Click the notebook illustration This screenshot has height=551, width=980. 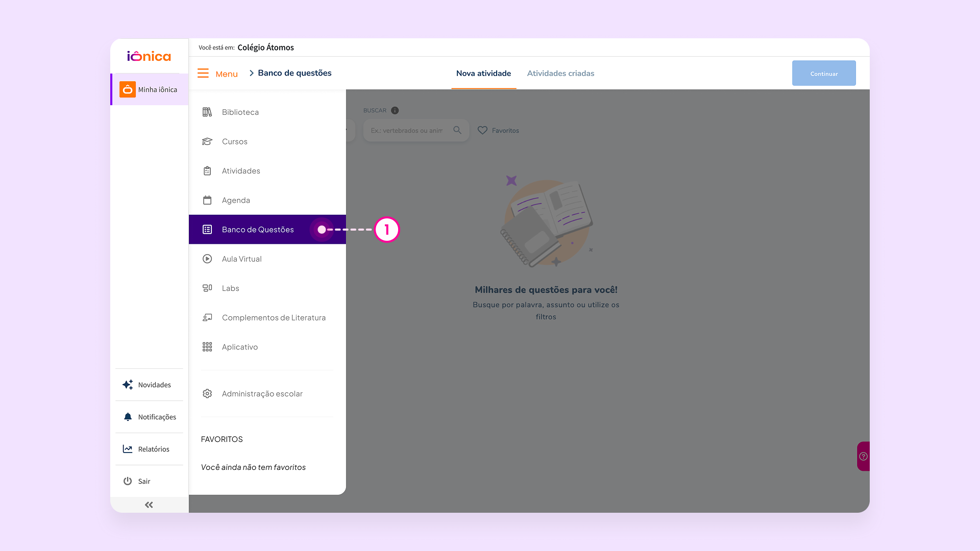pos(546,220)
